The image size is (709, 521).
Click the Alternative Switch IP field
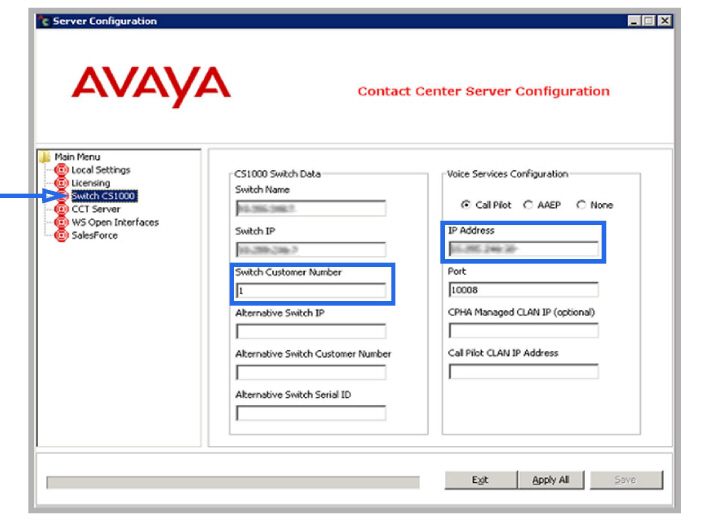pos(311,332)
